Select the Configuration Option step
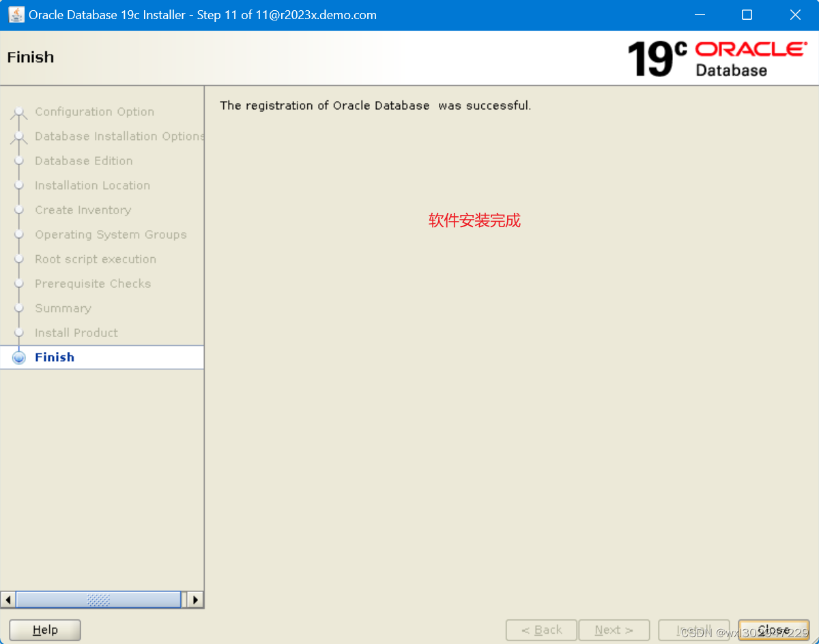The height and width of the screenshot is (644, 819). pos(94,112)
